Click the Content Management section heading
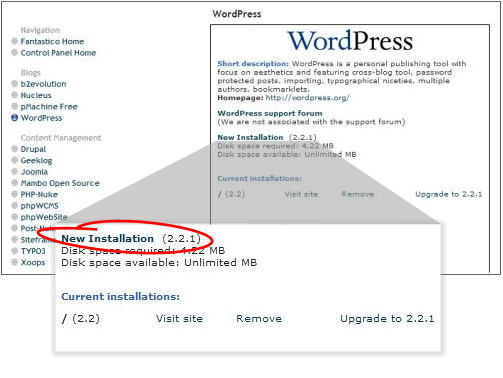 tap(61, 138)
